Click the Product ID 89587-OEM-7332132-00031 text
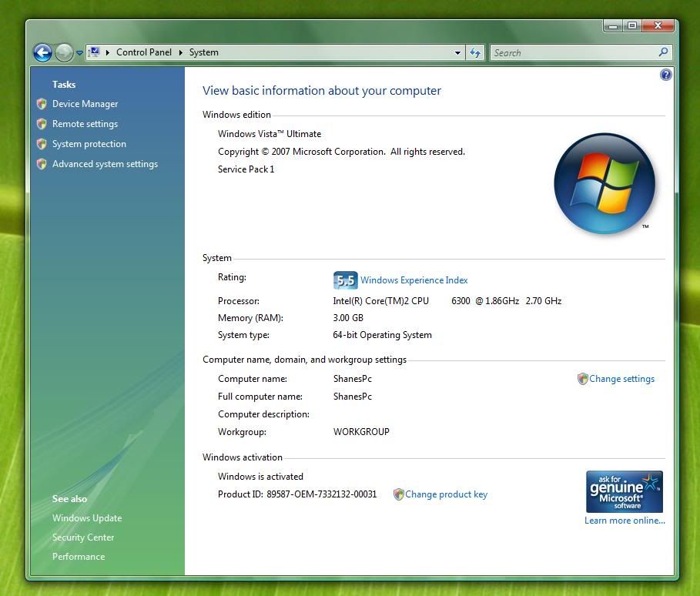 pyautogui.click(x=297, y=494)
